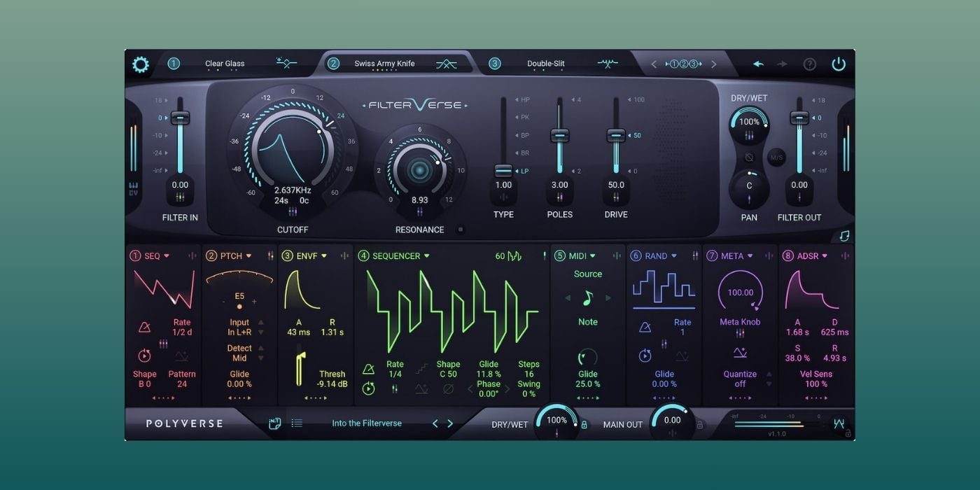The image size is (980, 490).
Task: Click the retrigger play icon in SEQ module
Action: click(144, 356)
